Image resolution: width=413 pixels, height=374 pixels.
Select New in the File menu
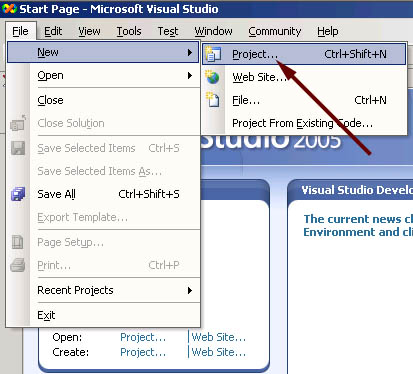[103, 52]
